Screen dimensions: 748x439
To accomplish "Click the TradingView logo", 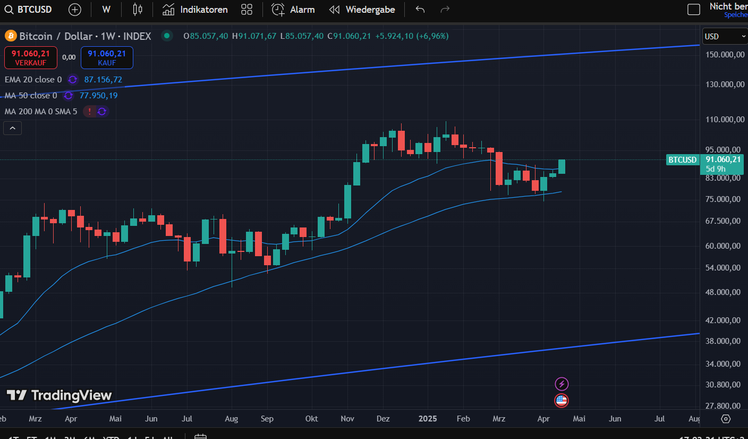I will pos(59,395).
